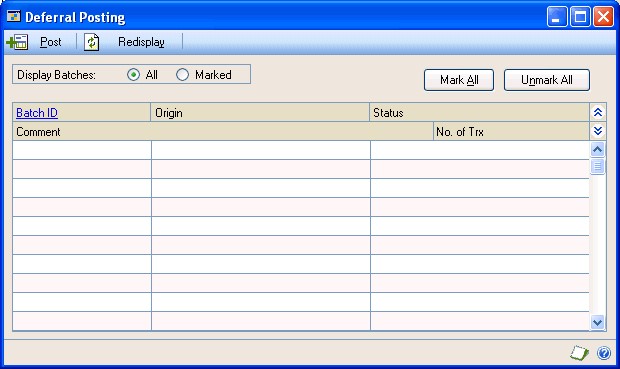Click the Redisplay toolbar label
This screenshot has height=369, width=620.
point(141,42)
